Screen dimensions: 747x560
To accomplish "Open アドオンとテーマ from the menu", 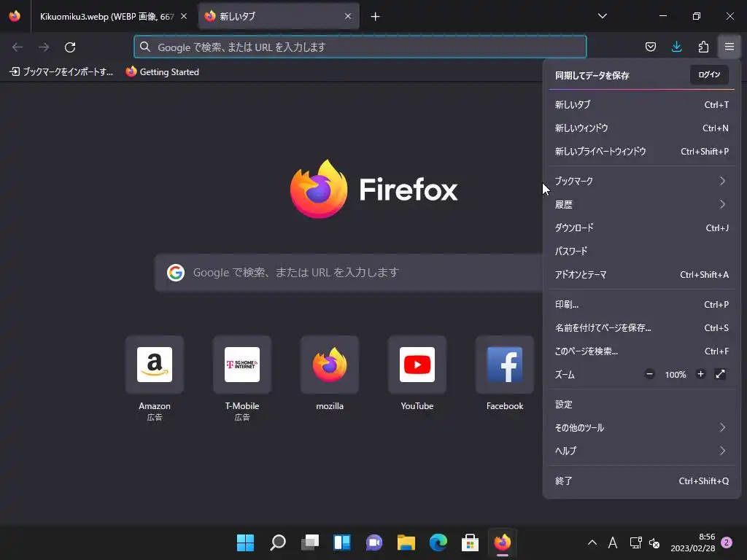I will tap(642, 274).
